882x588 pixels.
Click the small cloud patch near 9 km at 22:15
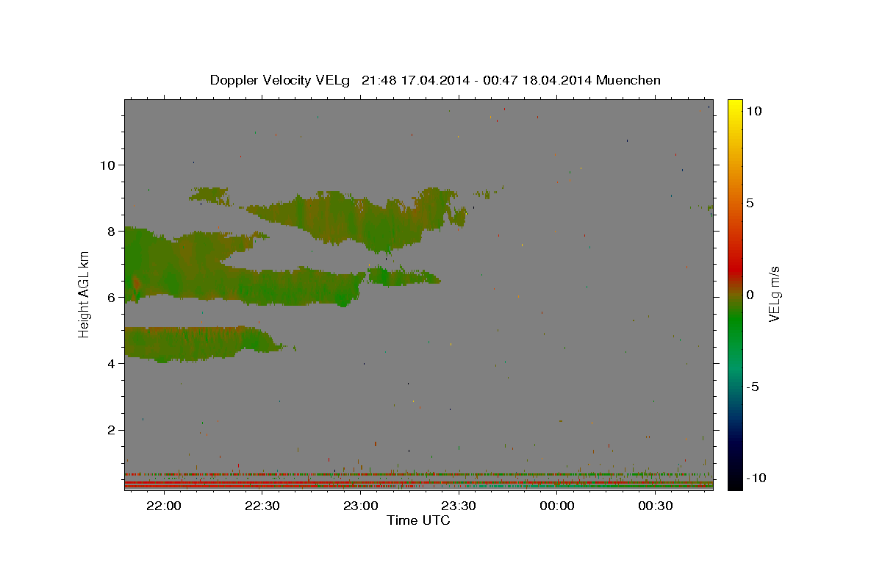pyautogui.click(x=209, y=195)
